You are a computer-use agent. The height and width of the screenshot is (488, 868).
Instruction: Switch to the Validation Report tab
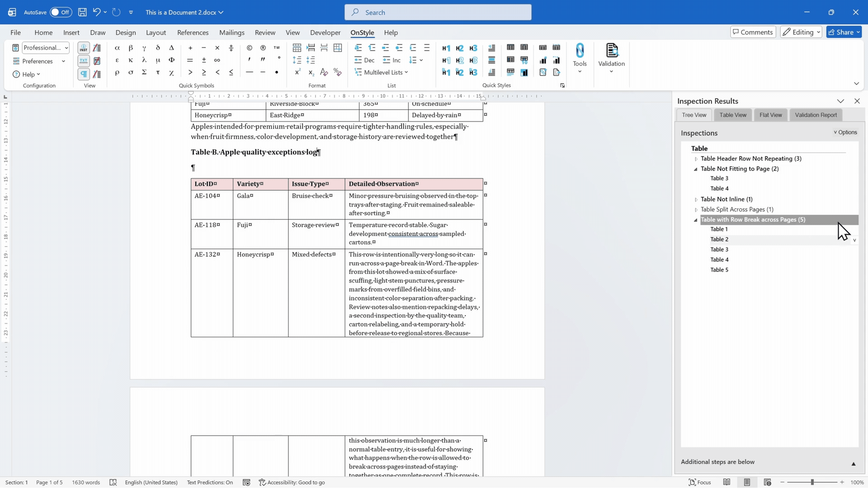816,115
